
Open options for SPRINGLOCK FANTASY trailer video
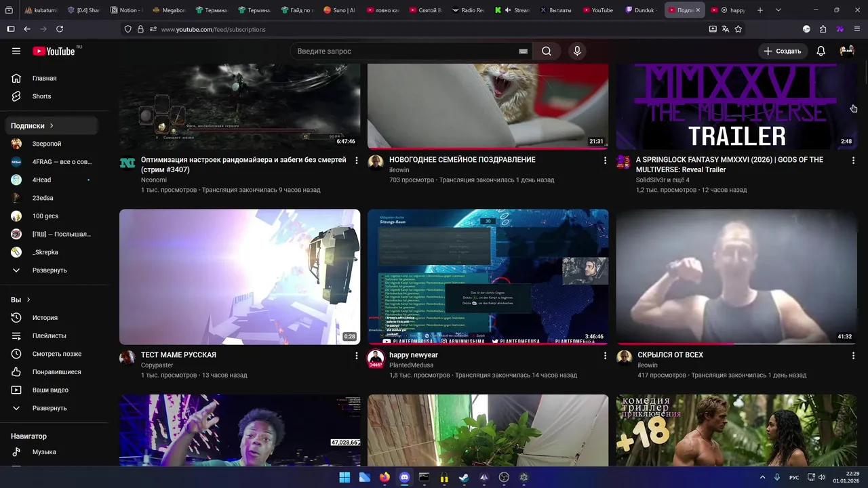point(853,161)
